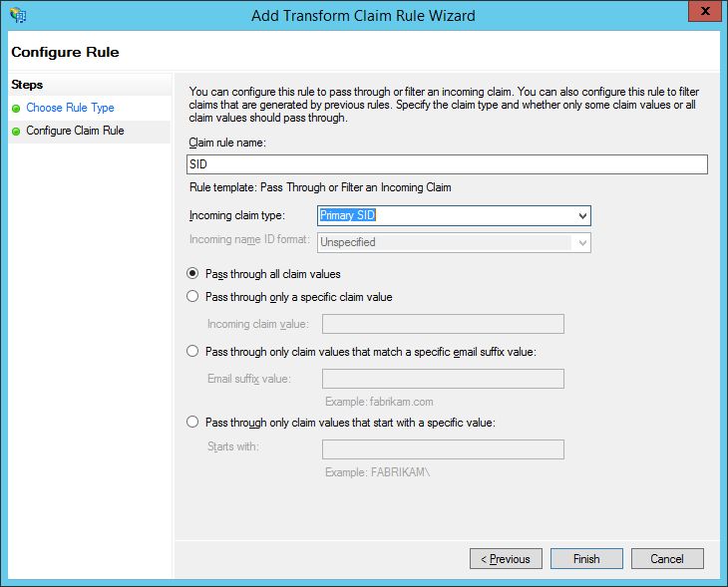Select claim values that start with option

193,423
